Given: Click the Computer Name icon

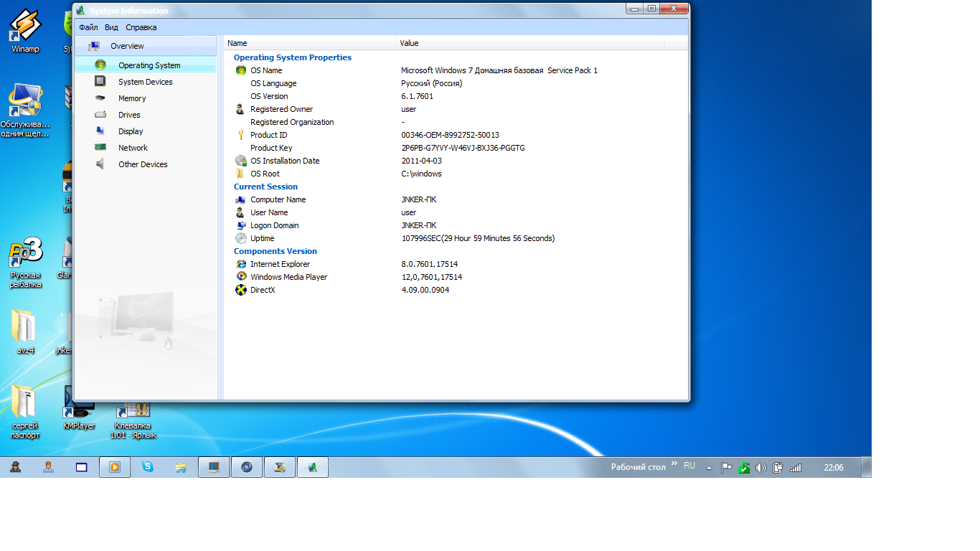Looking at the screenshot, I should click(x=240, y=199).
